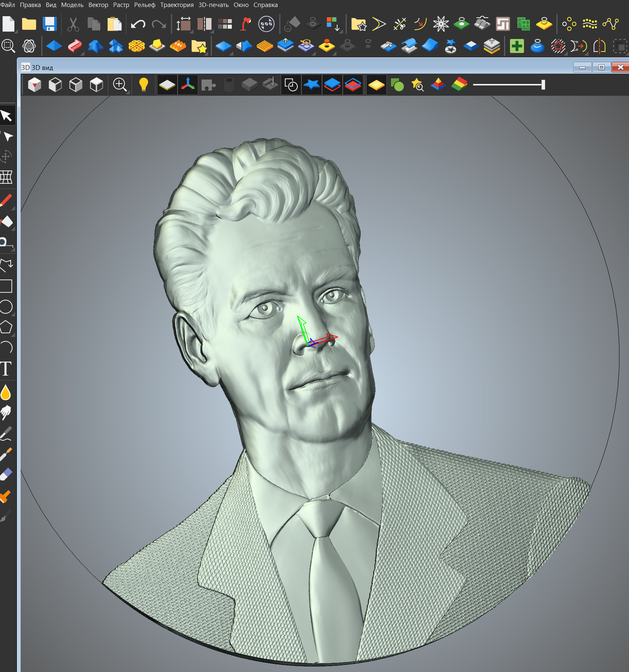Click the scissors cut icon
The image size is (629, 672).
coord(73,24)
